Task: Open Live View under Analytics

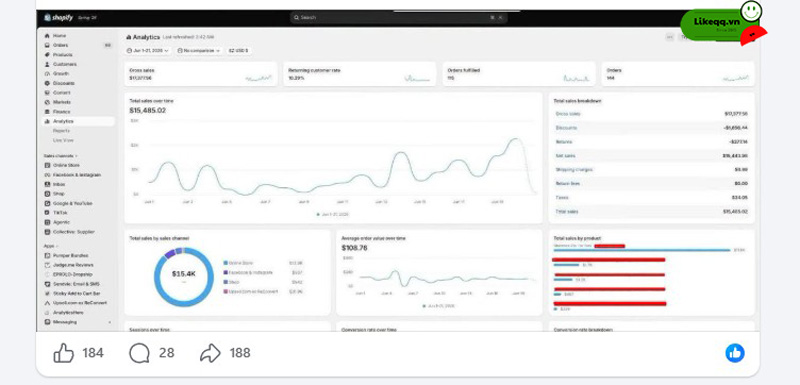Action: point(63,140)
